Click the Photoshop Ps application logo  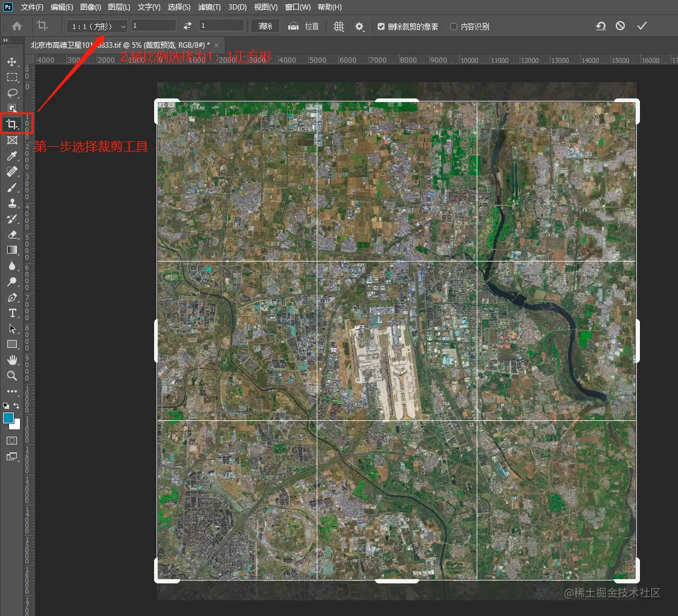click(x=8, y=7)
